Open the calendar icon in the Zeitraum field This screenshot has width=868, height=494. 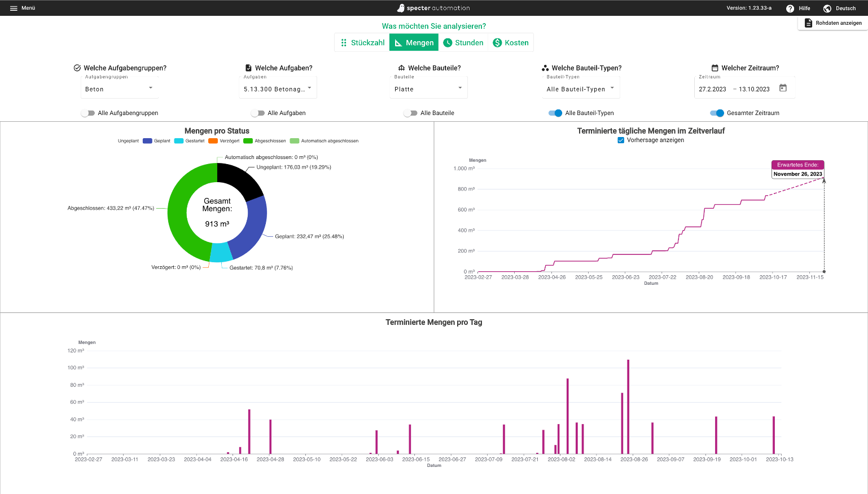click(783, 88)
